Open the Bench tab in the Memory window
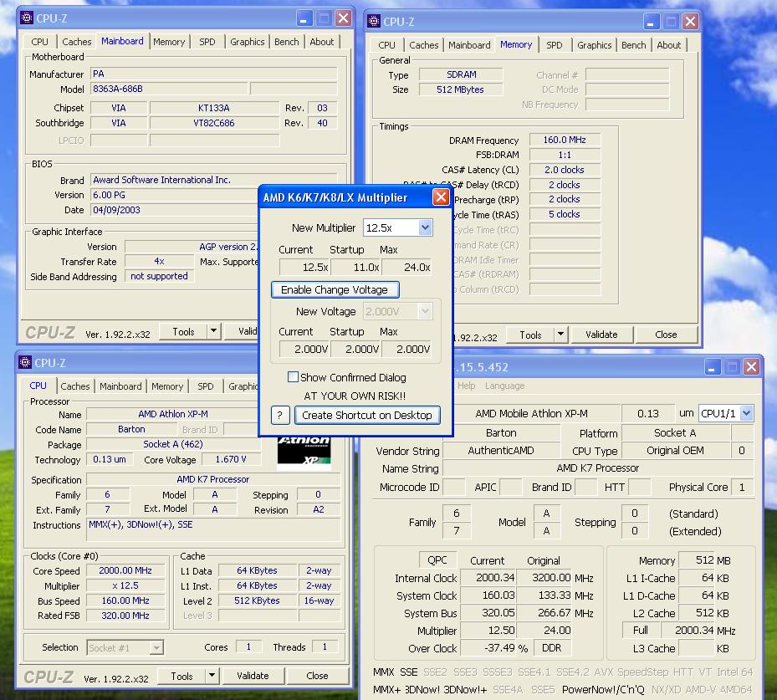 pyautogui.click(x=633, y=45)
